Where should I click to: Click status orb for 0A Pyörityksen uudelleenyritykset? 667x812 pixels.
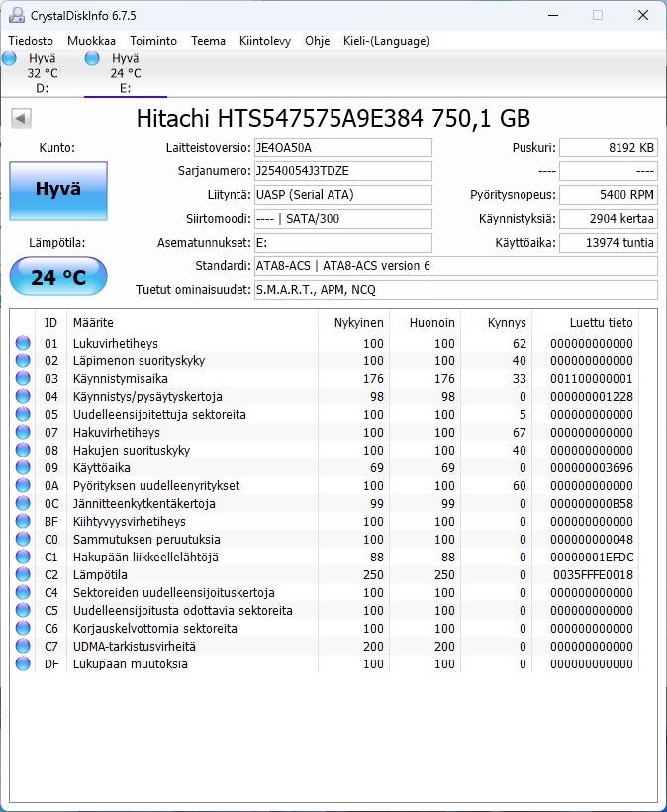23,485
